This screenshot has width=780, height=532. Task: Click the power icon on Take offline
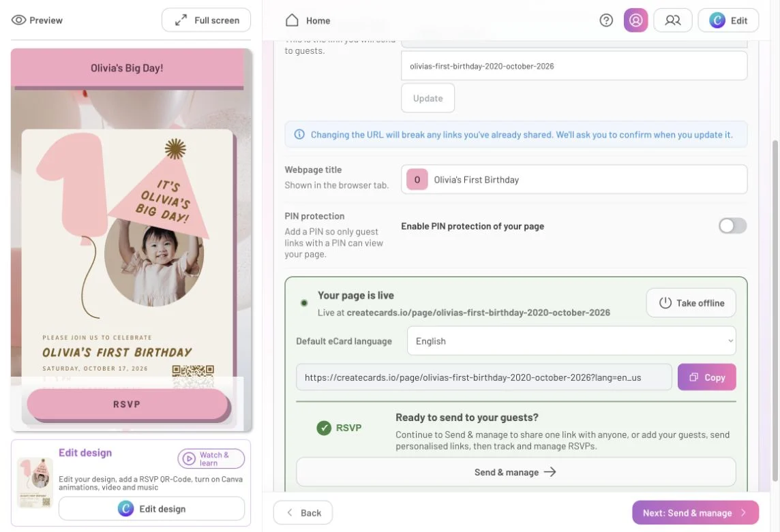pos(665,303)
